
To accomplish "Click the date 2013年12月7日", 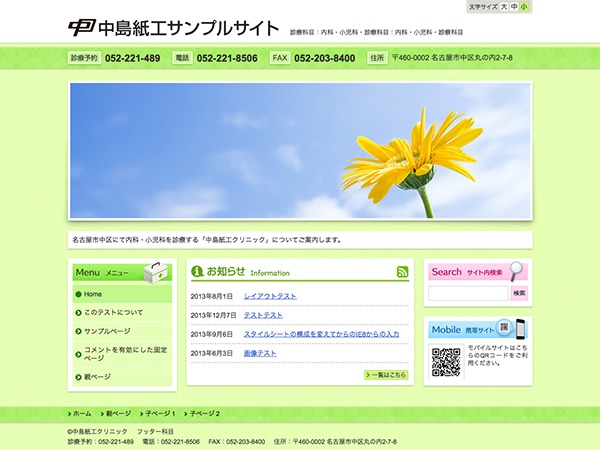I will point(214,315).
